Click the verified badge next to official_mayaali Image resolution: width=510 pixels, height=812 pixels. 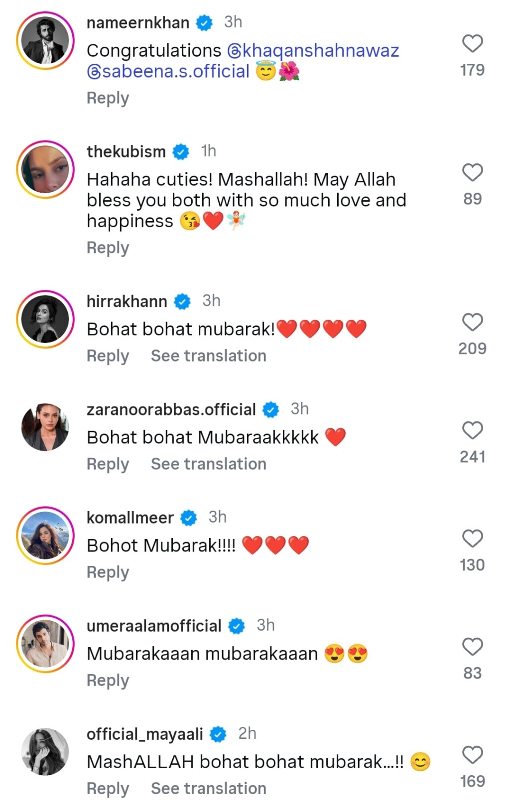point(218,732)
